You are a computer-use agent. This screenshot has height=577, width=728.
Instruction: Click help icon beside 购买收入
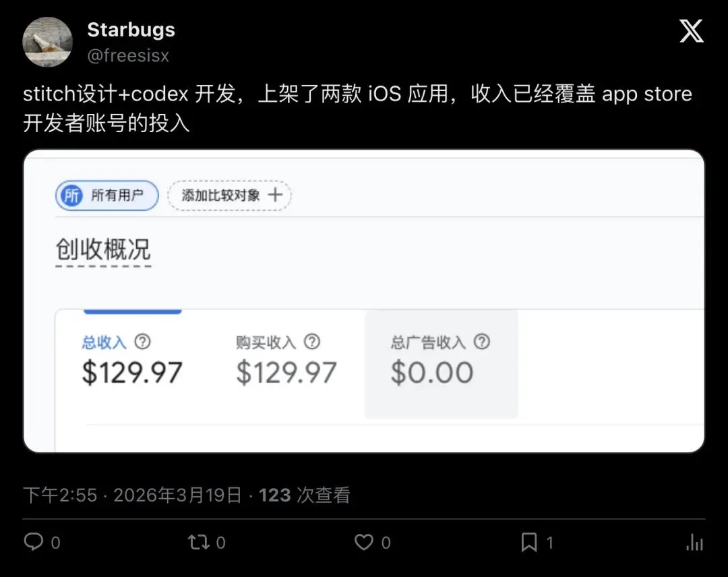click(x=311, y=342)
